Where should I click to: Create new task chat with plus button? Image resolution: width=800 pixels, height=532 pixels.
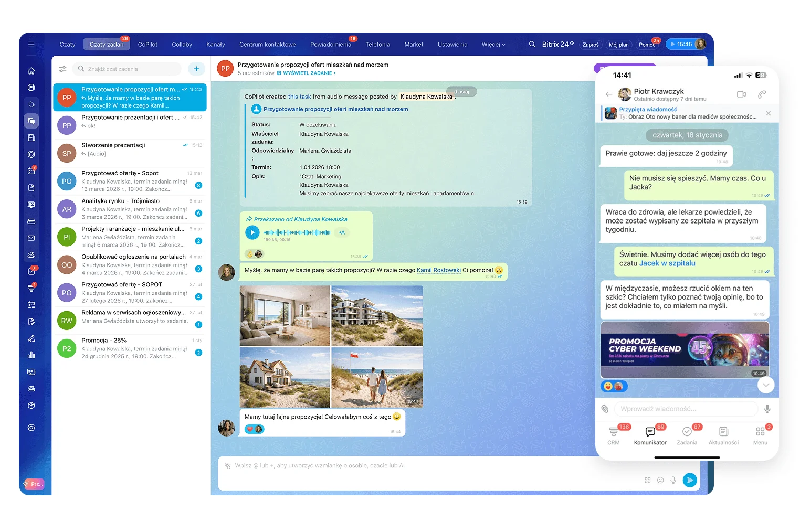coord(196,69)
